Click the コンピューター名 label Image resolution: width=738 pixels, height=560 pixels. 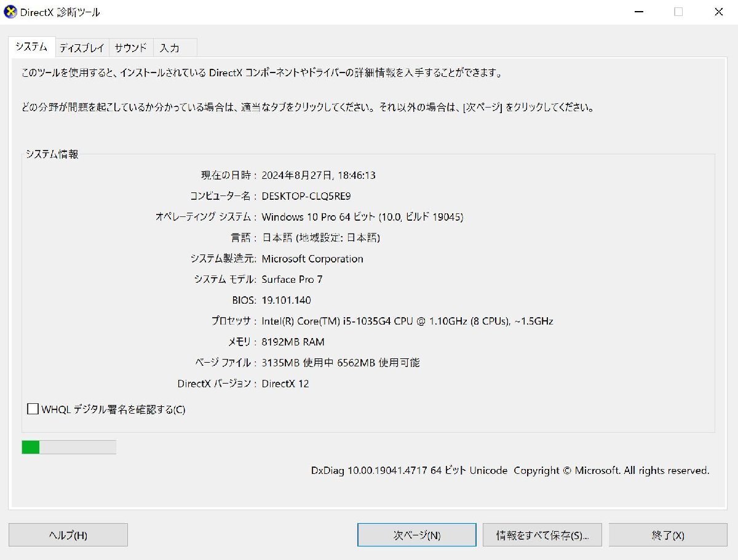click(223, 196)
